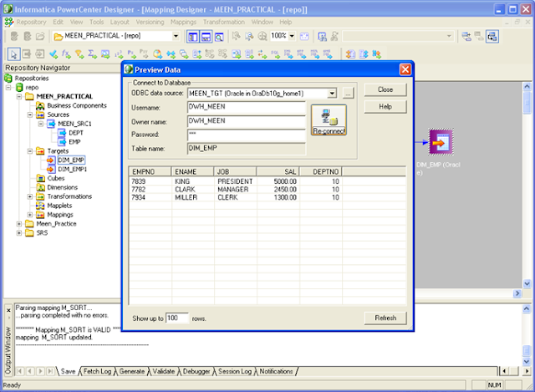The image size is (535, 392).
Task: Open the Repository menu
Action: pyautogui.click(x=31, y=23)
